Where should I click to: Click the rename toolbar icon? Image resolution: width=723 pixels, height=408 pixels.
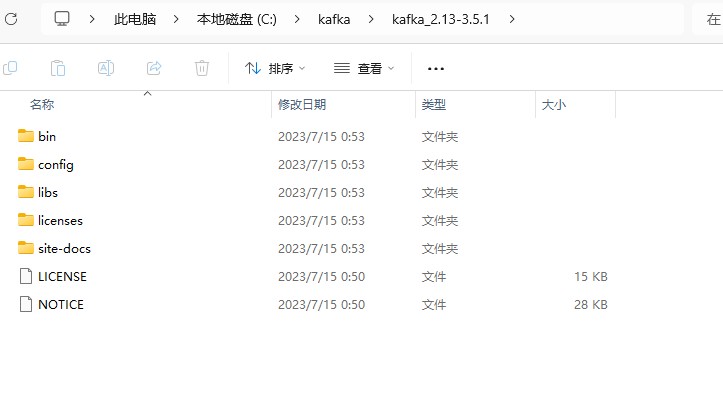point(106,68)
